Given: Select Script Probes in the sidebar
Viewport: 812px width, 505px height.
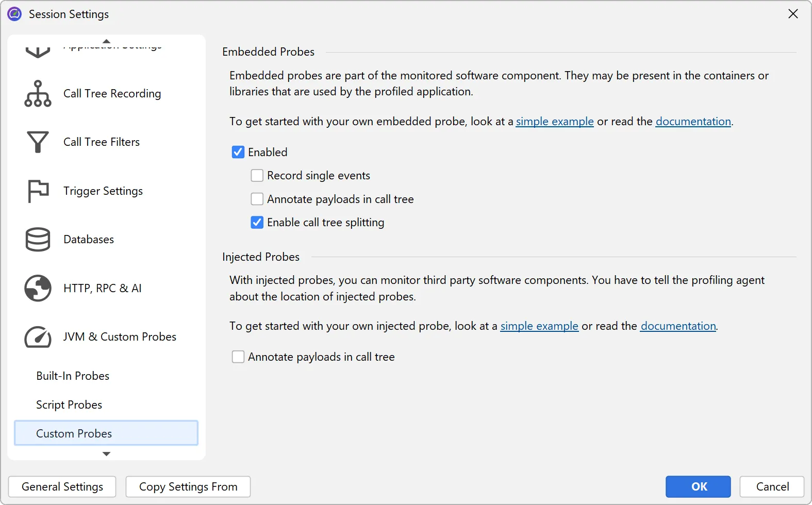Looking at the screenshot, I should click(x=69, y=405).
